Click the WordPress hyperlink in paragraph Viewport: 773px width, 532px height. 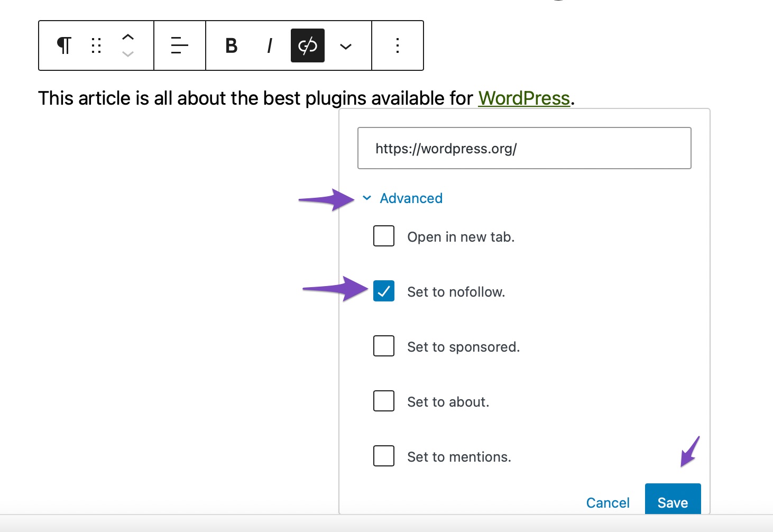coord(523,98)
